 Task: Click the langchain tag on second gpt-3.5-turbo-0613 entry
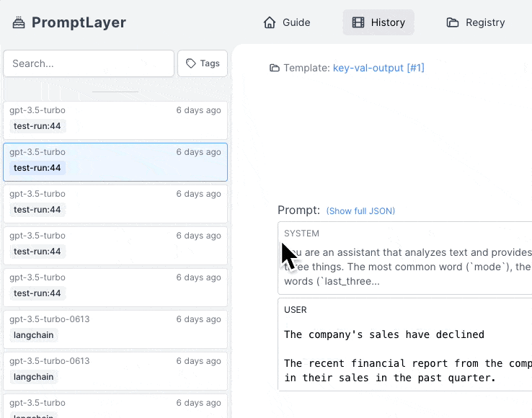coord(34,377)
